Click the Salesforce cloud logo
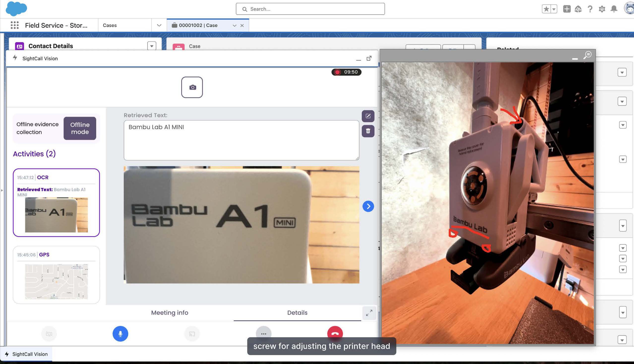634x364 pixels. click(x=16, y=9)
